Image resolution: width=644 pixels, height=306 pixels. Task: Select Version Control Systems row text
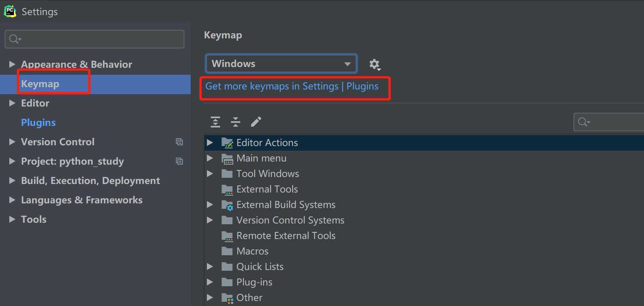tap(291, 220)
